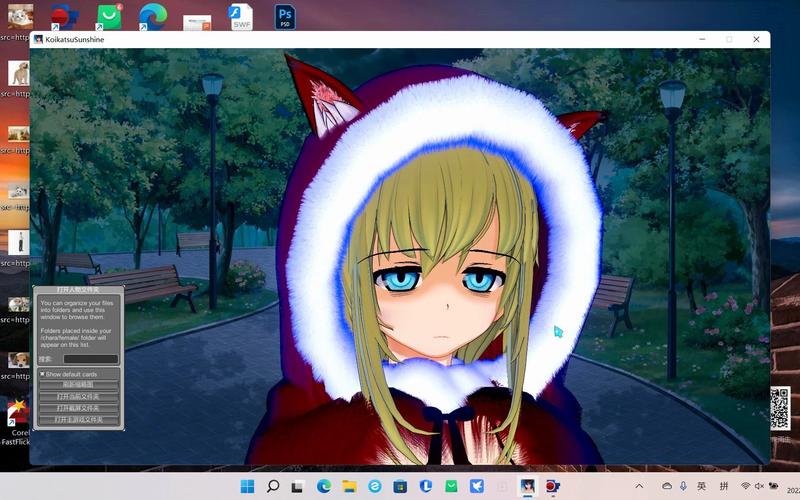Open cat image file at desktop top-left
The image size is (800, 500).
pos(20,16)
